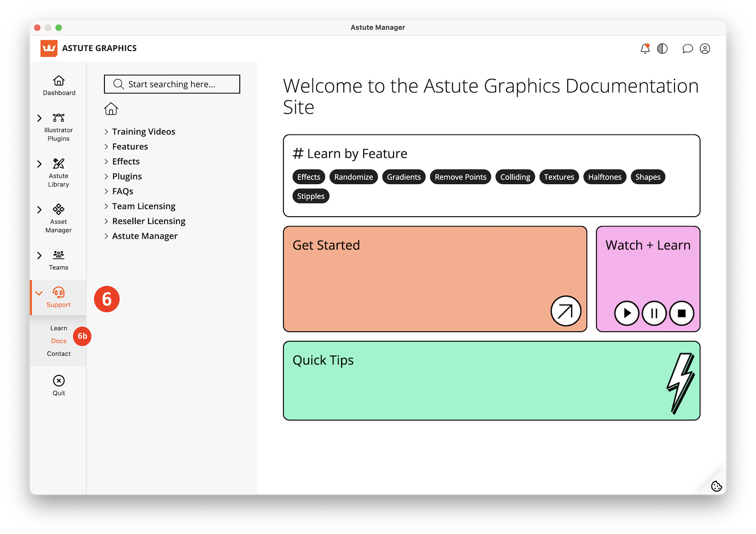Select the Contact submenu item
The width and height of the screenshot is (756, 534).
pyautogui.click(x=59, y=354)
